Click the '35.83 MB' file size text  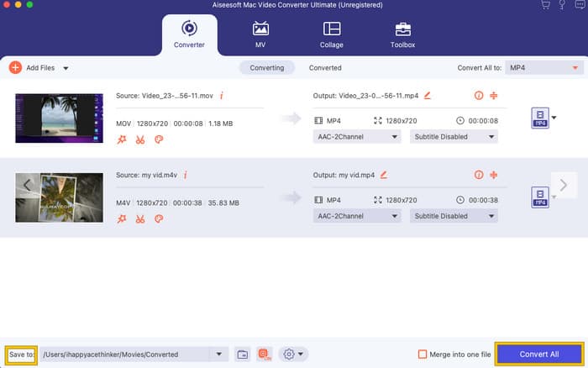pos(223,203)
